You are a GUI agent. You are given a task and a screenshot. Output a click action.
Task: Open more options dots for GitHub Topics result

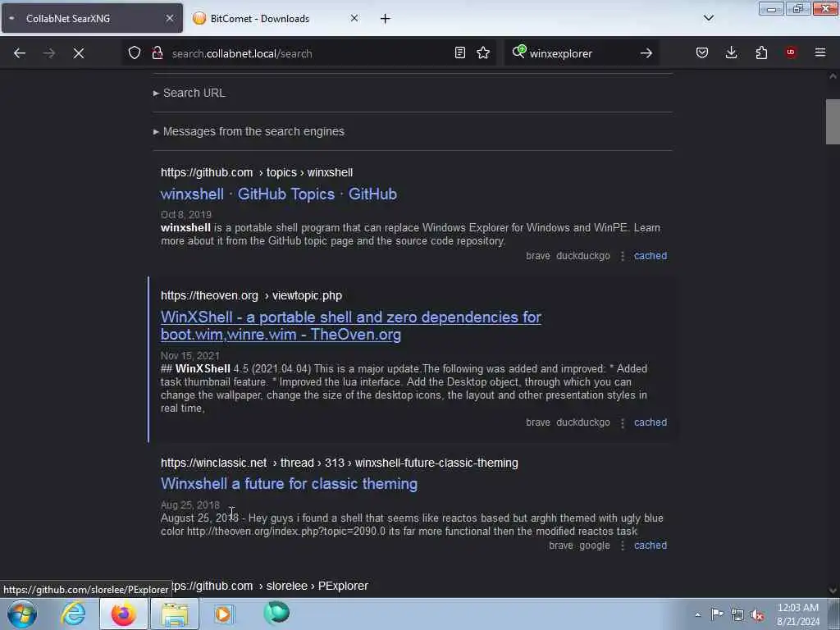622,256
